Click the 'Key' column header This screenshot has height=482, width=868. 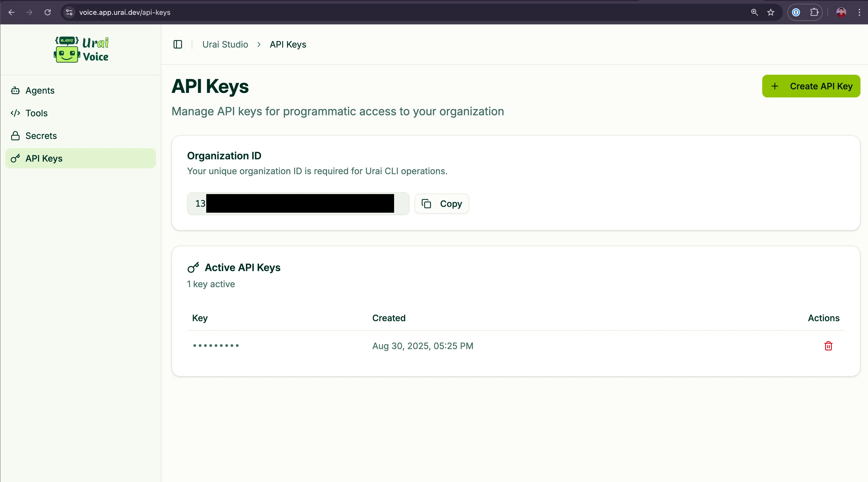coord(200,318)
